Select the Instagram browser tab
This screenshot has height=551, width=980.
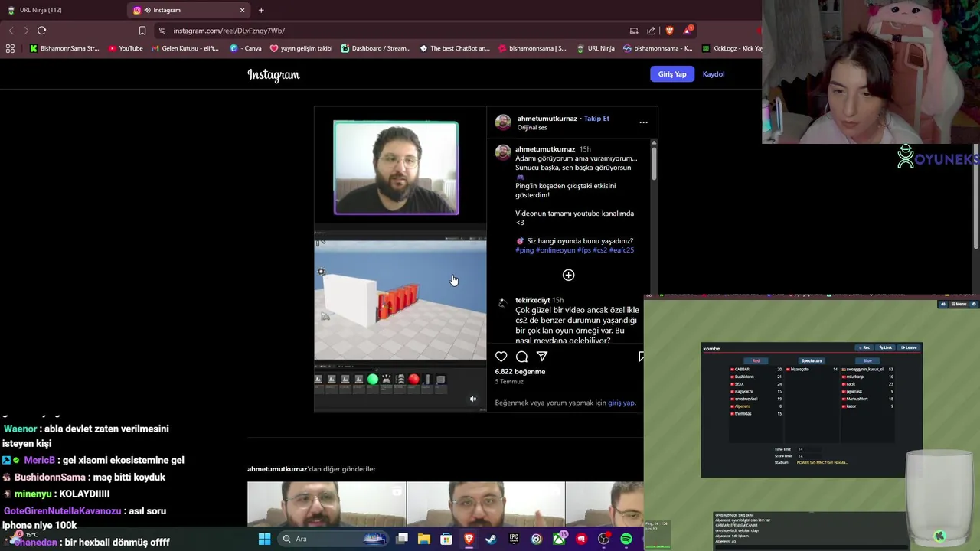click(190, 10)
